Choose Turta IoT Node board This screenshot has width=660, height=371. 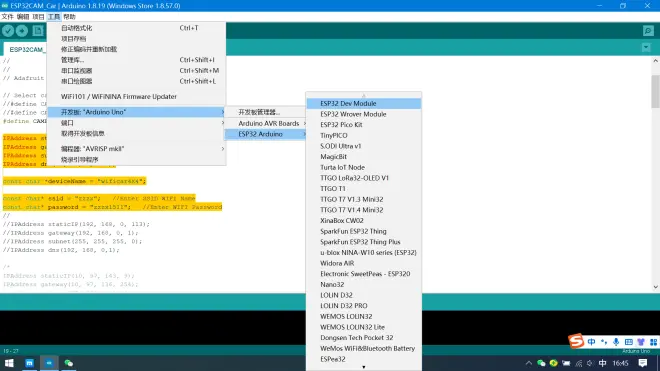pyautogui.click(x=364, y=167)
